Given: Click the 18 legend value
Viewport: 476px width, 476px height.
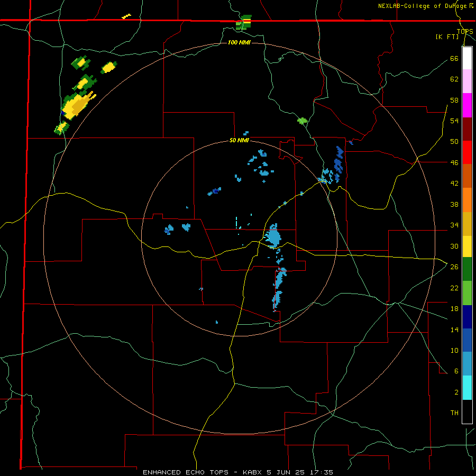Looking at the screenshot, I should [x=454, y=308].
